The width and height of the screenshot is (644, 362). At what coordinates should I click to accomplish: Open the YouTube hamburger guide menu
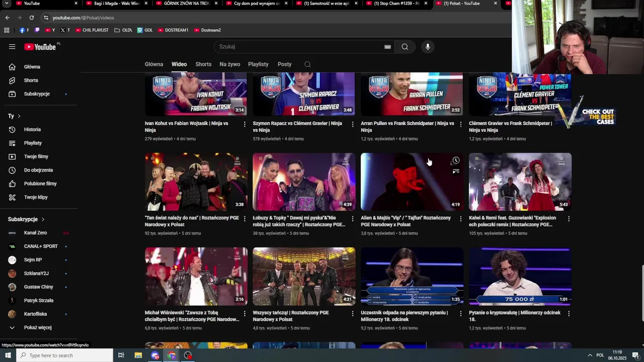12,47
